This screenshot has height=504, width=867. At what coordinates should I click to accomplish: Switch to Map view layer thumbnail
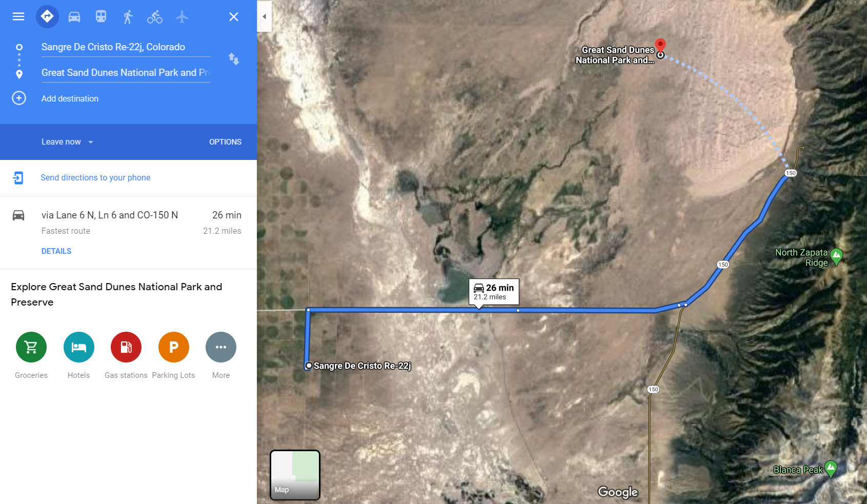point(295,475)
